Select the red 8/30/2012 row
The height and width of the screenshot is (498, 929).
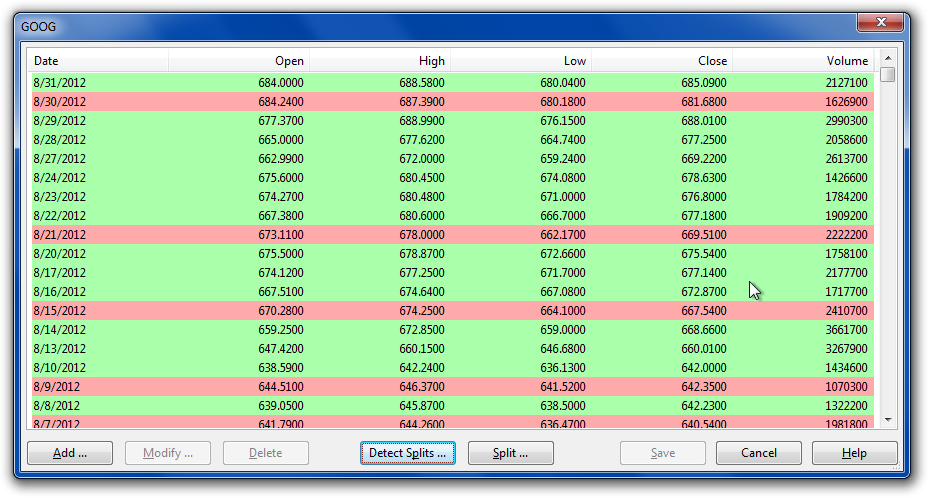[450, 102]
